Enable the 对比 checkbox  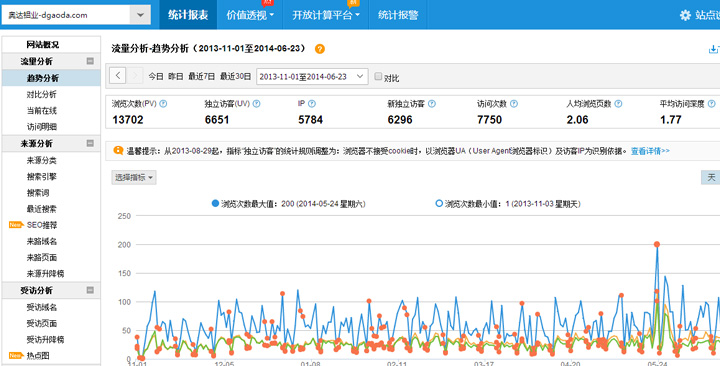click(378, 76)
